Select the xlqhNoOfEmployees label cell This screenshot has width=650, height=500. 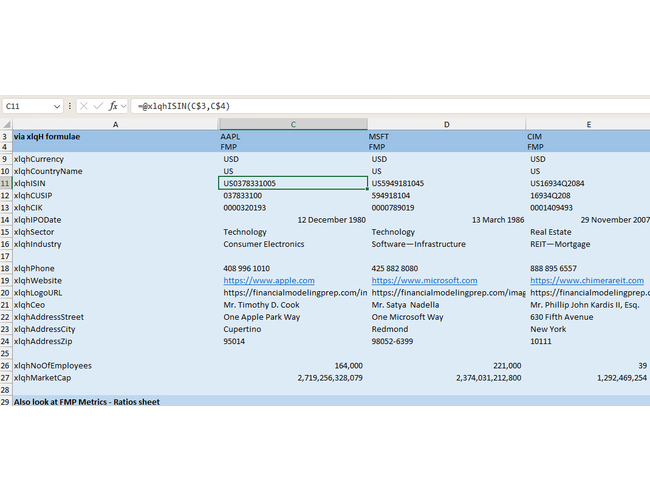click(x=115, y=366)
